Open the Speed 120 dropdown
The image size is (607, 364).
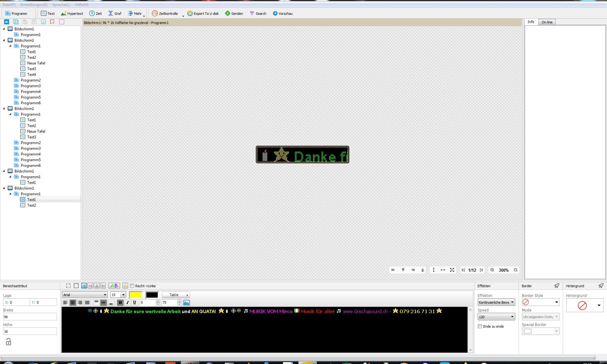(496, 317)
